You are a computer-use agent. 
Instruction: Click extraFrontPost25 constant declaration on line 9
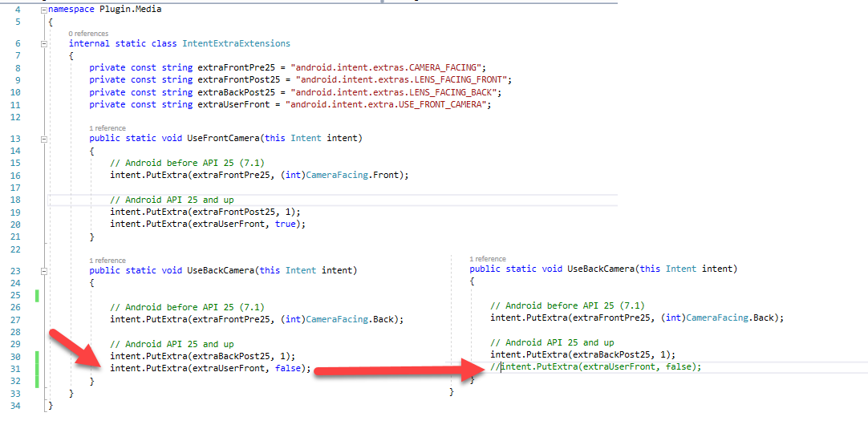tap(238, 79)
